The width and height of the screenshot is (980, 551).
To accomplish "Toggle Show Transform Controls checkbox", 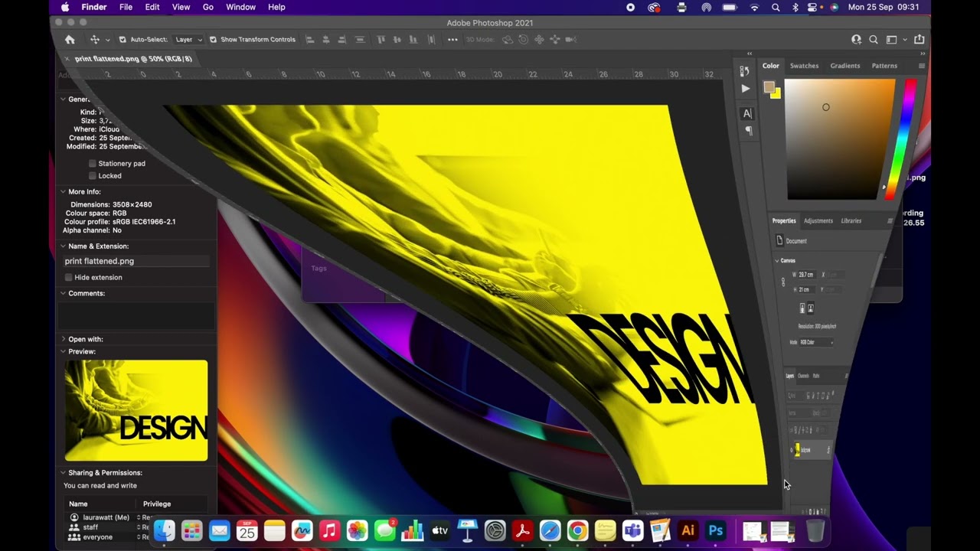I will (213, 40).
